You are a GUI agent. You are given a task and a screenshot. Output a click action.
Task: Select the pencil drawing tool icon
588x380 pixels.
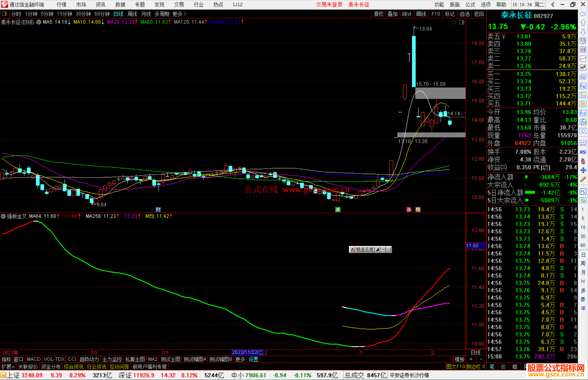click(x=583, y=179)
